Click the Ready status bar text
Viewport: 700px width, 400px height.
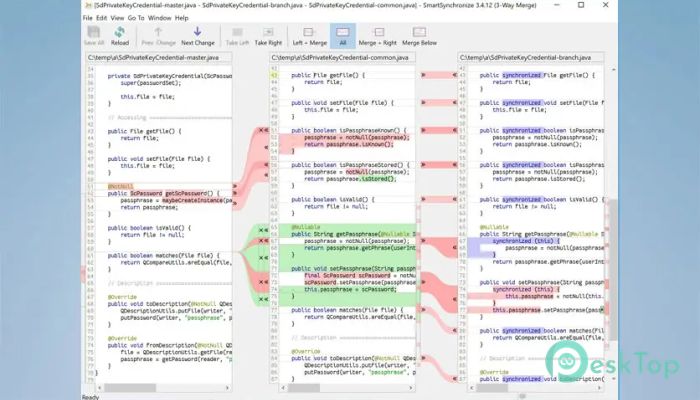(x=90, y=397)
